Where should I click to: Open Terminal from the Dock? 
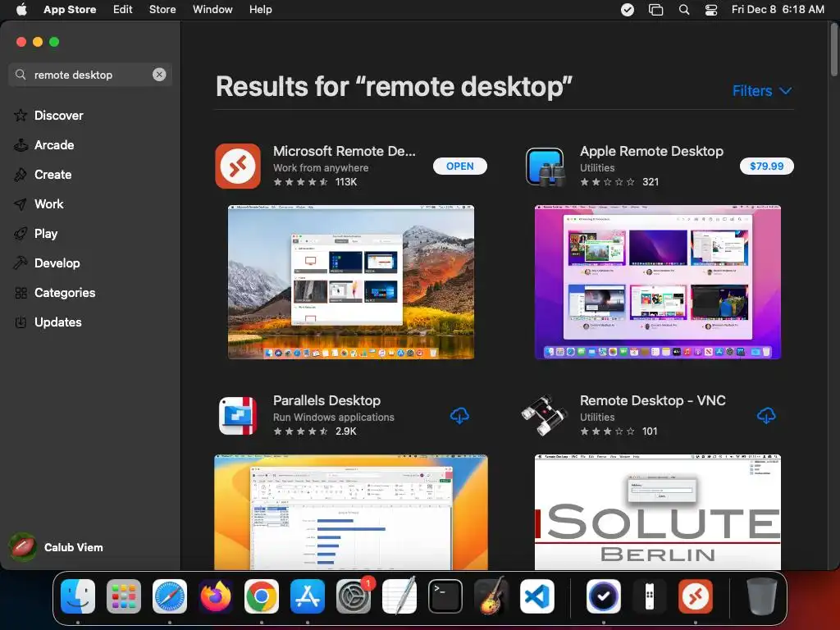[x=445, y=596]
